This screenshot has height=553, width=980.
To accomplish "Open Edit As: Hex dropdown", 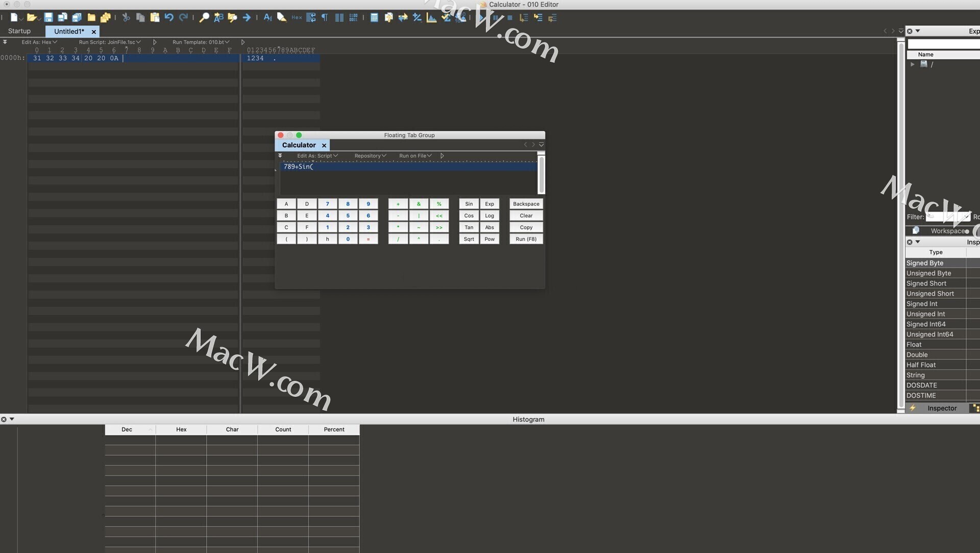I will (39, 42).
